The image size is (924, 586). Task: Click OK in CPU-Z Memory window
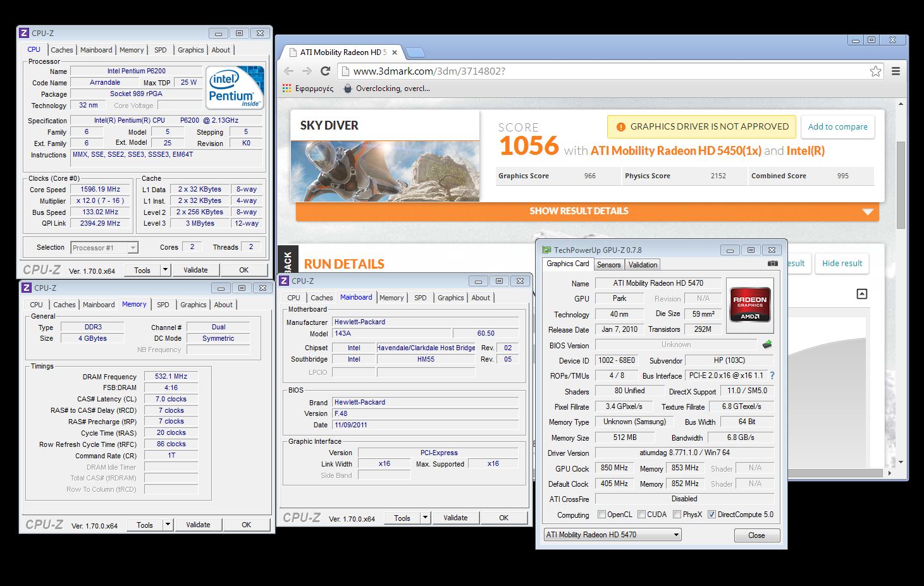tap(247, 525)
